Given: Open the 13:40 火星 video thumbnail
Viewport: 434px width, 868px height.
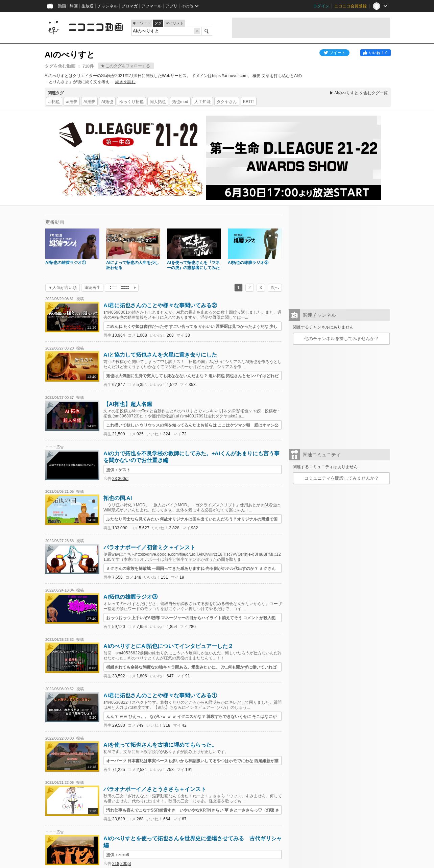Looking at the screenshot, I should coord(72,366).
